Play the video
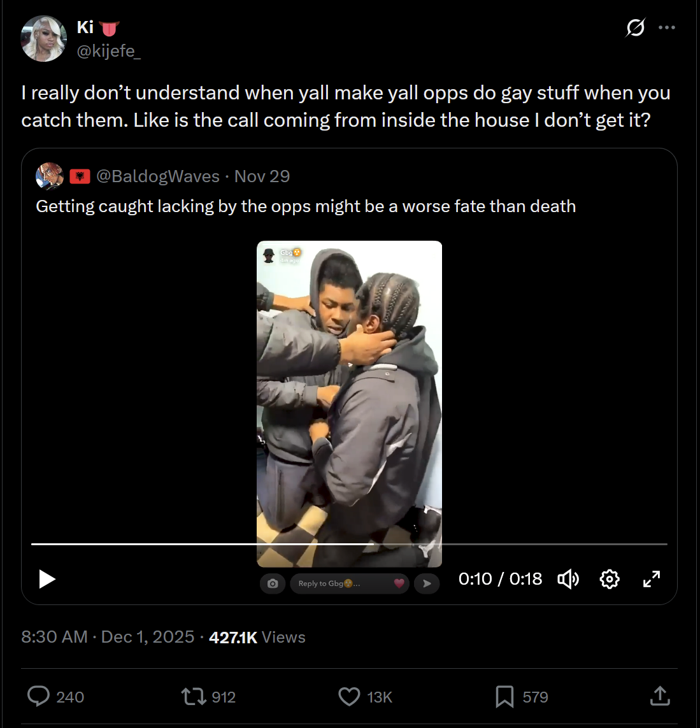Viewport: 700px width, 728px height. tap(47, 579)
